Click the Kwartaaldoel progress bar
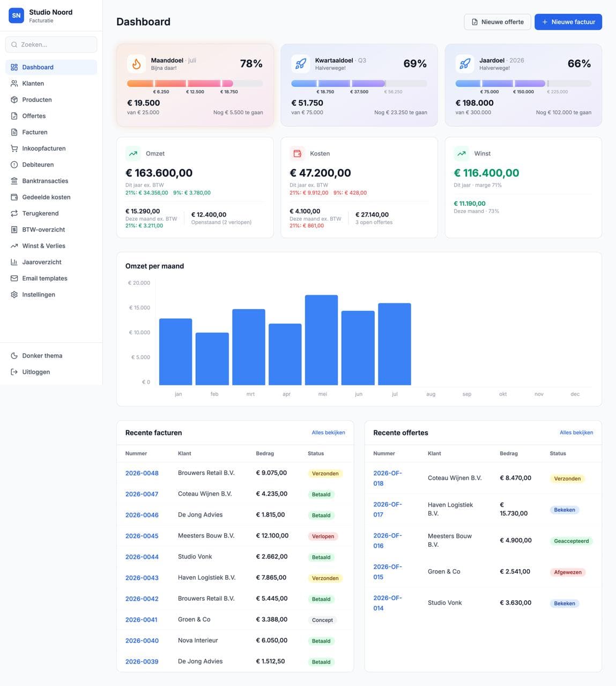 click(359, 84)
